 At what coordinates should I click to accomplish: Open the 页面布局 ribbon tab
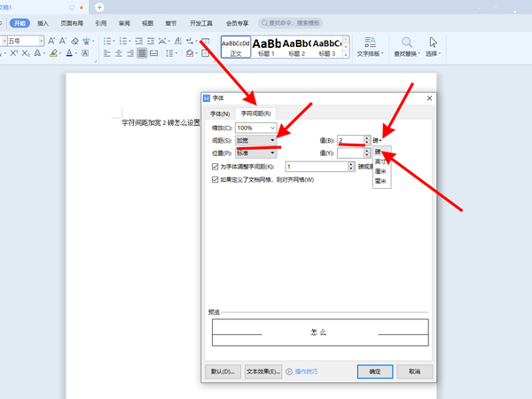[73, 23]
